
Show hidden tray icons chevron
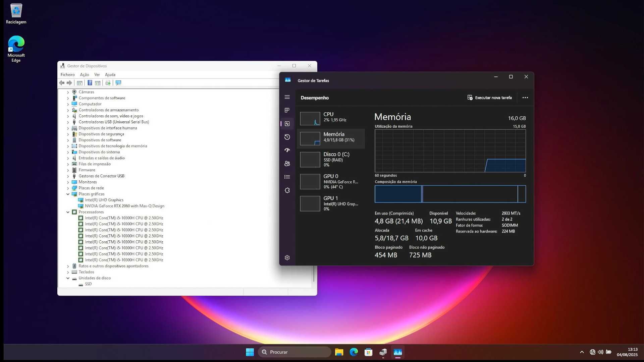point(582,352)
